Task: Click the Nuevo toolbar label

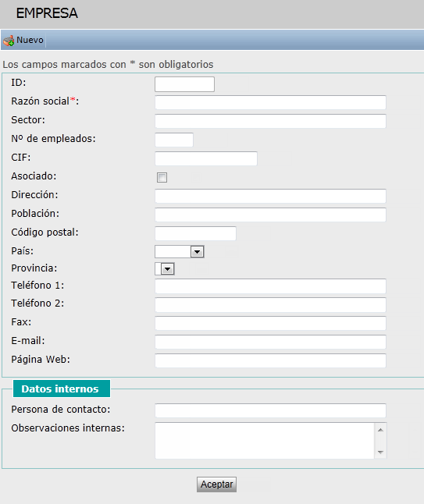Action: tap(30, 40)
